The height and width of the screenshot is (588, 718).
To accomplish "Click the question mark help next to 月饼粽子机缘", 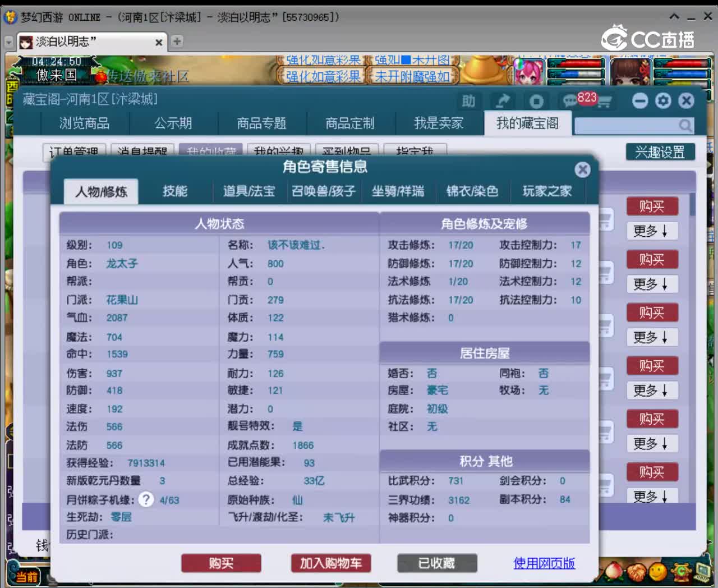I will click(x=146, y=499).
